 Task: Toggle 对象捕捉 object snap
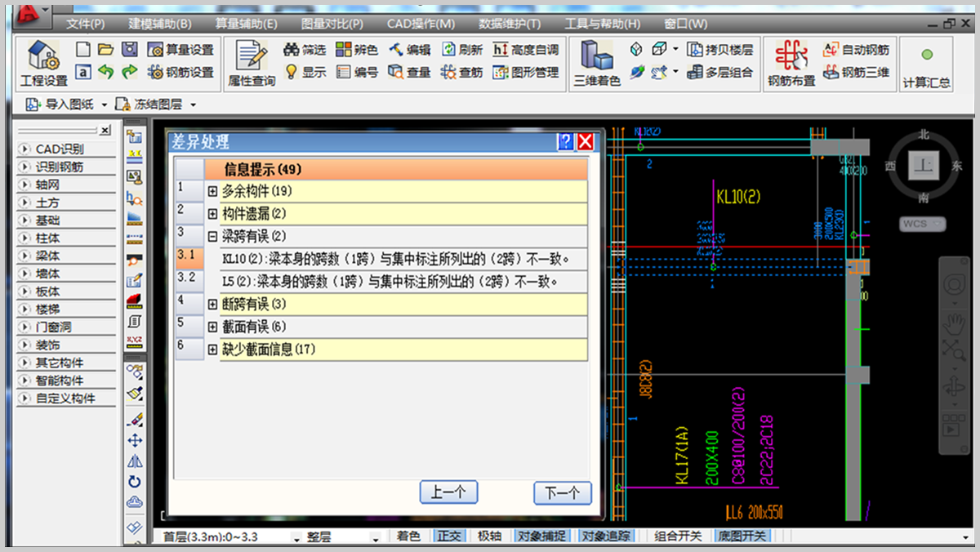click(541, 536)
